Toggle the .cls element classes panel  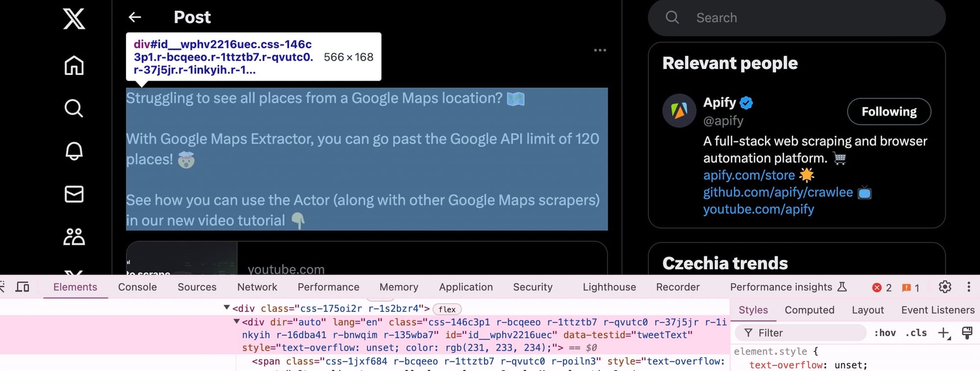(916, 333)
